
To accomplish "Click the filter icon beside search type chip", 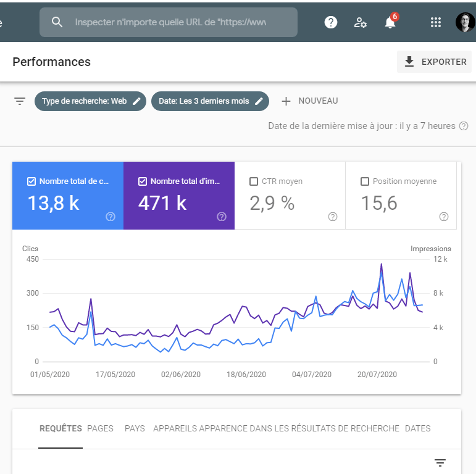I will [20, 101].
